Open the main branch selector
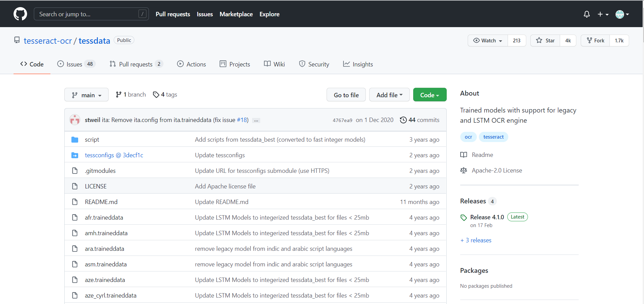644x304 pixels. tap(86, 95)
